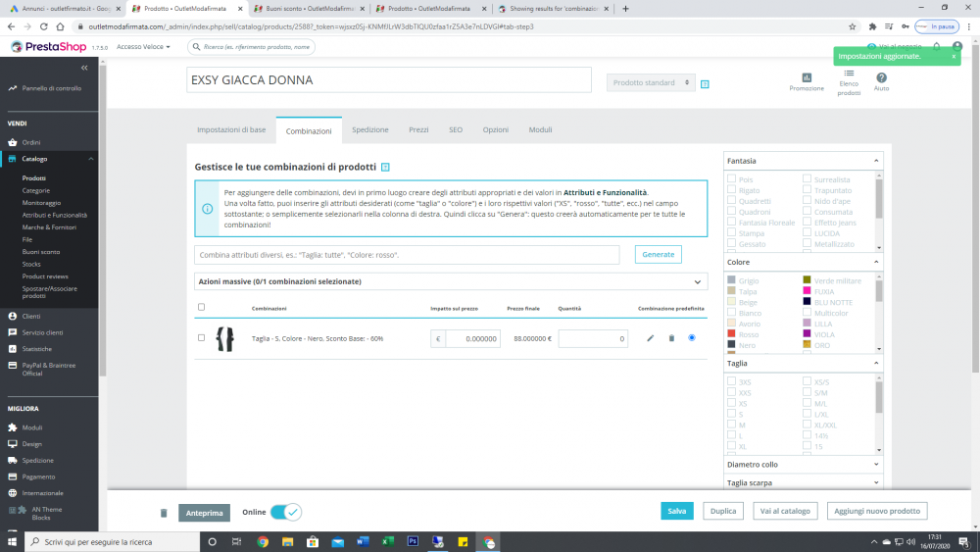Click the Windows Start button
Image resolution: width=980 pixels, height=552 pixels.
12,541
